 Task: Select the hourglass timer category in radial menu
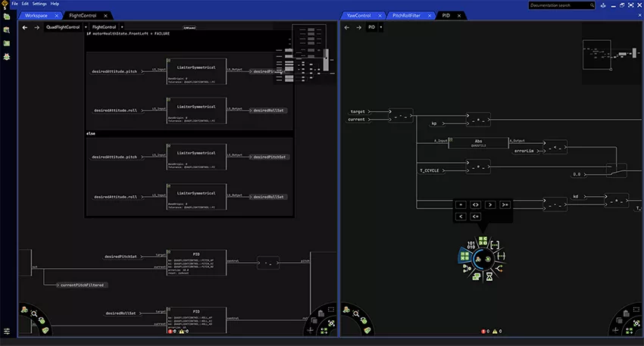click(x=490, y=278)
